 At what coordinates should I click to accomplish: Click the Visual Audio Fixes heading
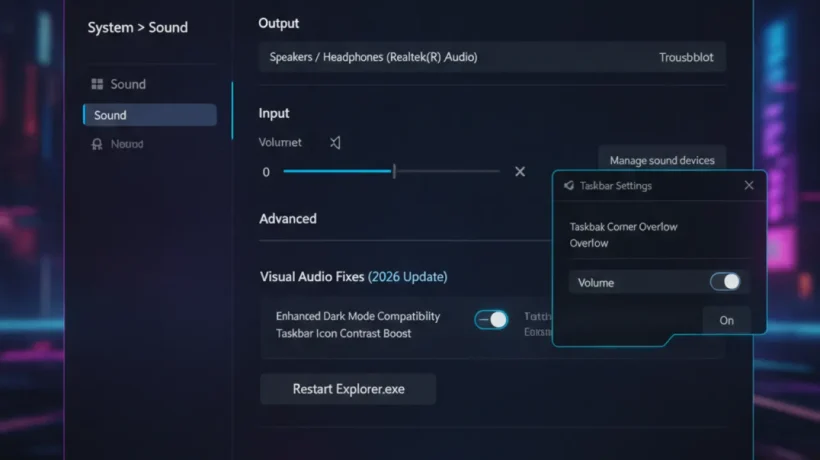click(x=312, y=277)
